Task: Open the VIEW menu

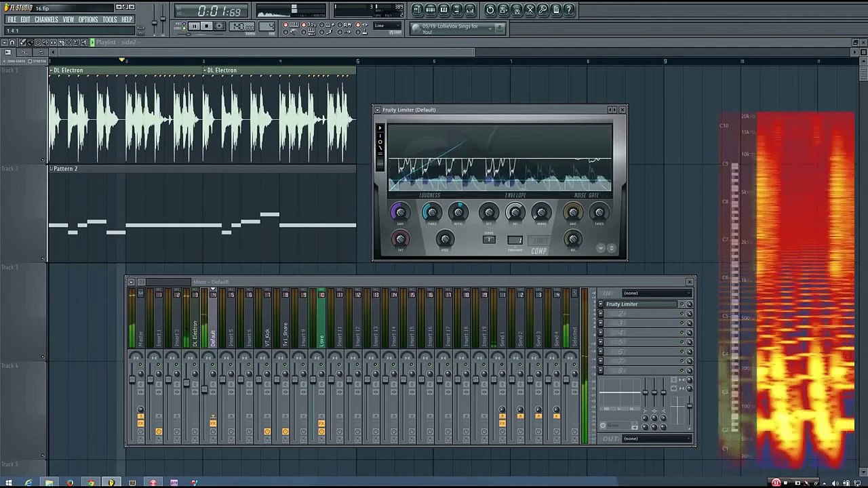Action: [68, 20]
